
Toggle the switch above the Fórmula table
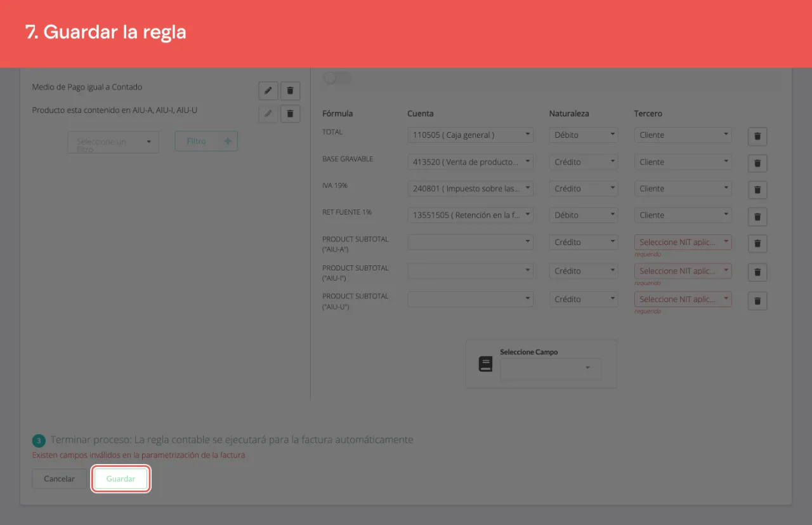337,77
